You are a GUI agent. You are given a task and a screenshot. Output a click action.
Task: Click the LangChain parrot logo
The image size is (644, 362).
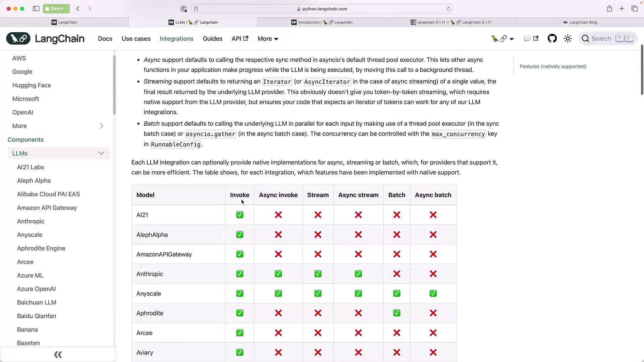tap(18, 39)
